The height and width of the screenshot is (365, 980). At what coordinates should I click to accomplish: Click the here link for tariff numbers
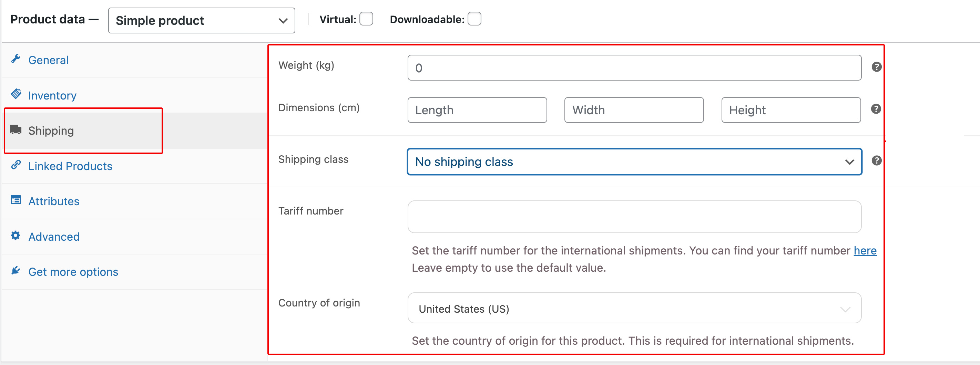tap(865, 251)
